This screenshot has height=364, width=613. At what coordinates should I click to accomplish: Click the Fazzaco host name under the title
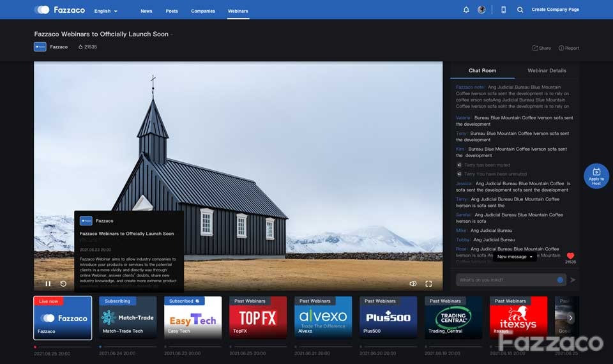pos(59,47)
